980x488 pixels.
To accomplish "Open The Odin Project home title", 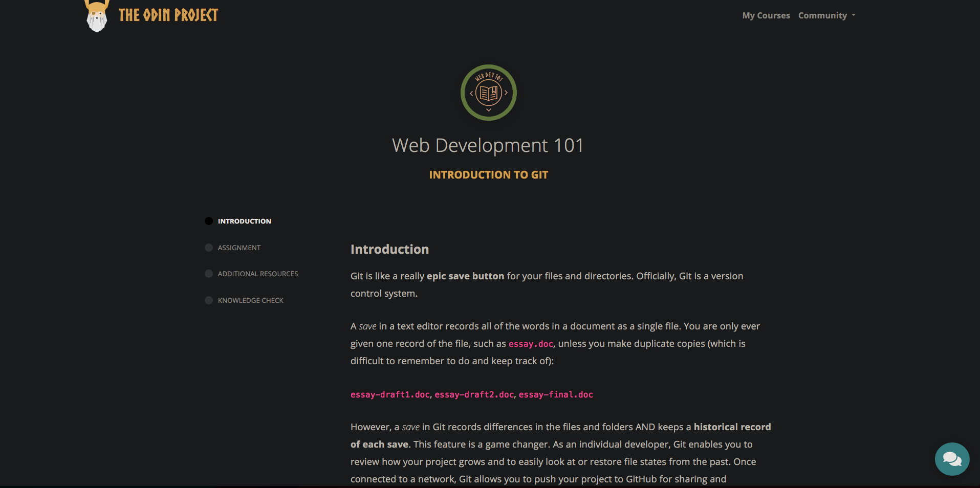I will tap(168, 15).
